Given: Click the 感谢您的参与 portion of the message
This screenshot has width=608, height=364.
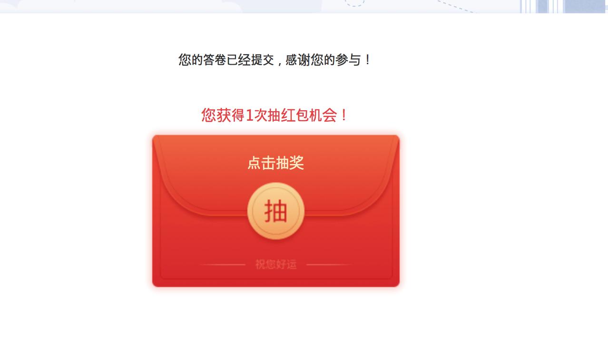Looking at the screenshot, I should click(x=329, y=60).
